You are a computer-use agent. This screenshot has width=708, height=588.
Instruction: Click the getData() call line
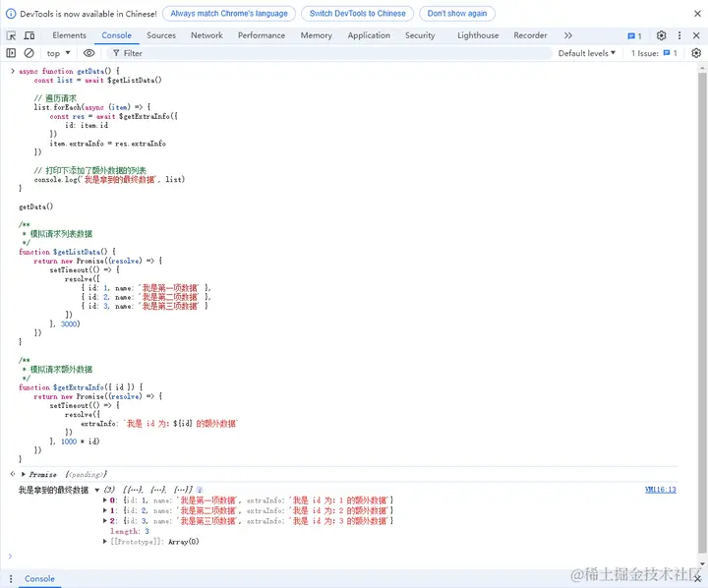point(35,206)
